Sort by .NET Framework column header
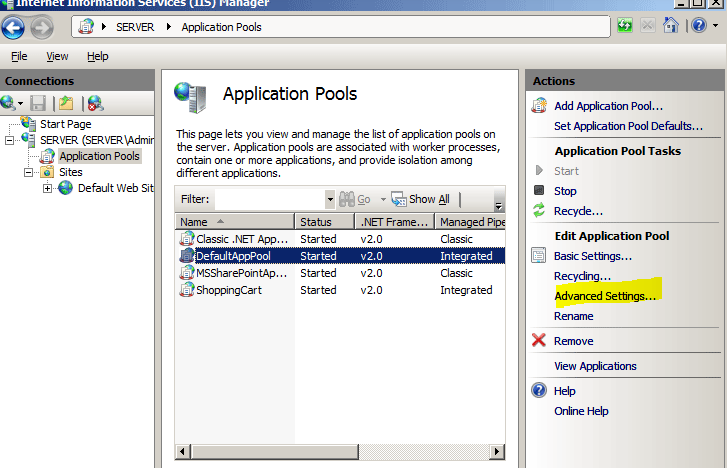727x468 pixels. point(395,222)
